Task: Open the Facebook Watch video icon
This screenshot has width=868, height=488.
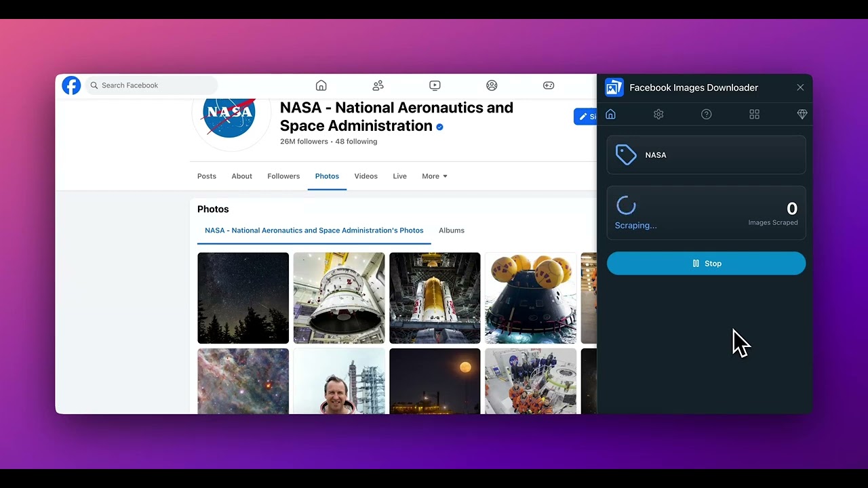Action: [435, 85]
